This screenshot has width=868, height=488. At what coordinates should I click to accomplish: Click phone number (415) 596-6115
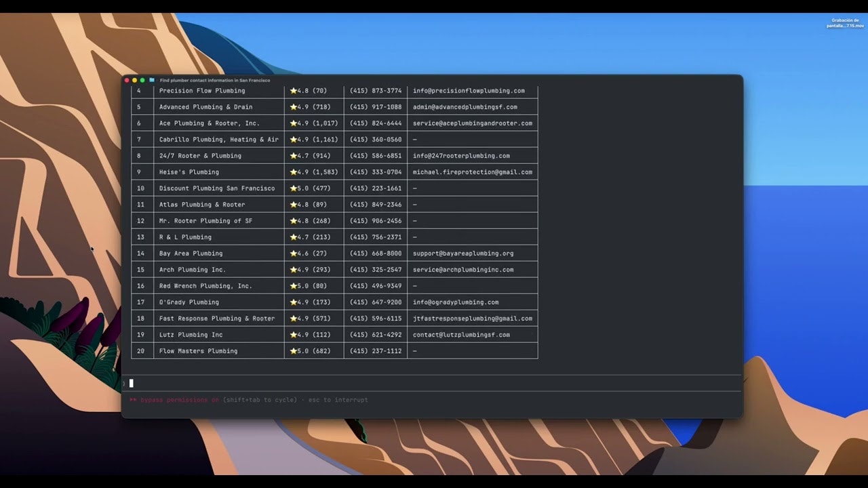click(x=376, y=319)
